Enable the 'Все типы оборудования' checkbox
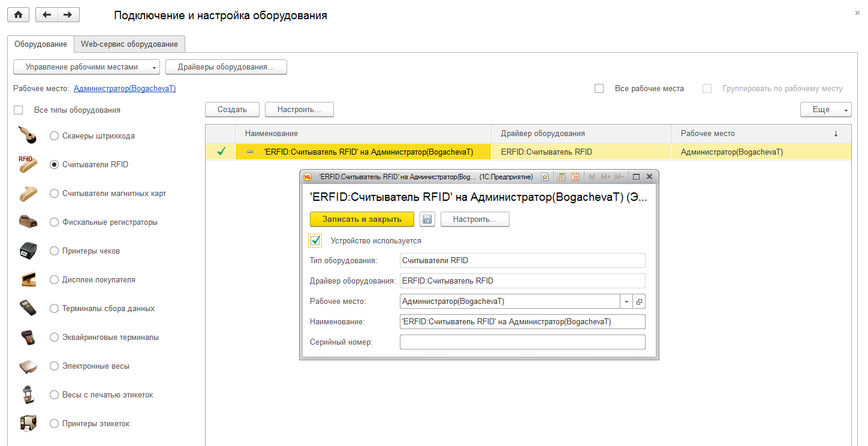Screen dimensions: 868x446 coord(19,110)
